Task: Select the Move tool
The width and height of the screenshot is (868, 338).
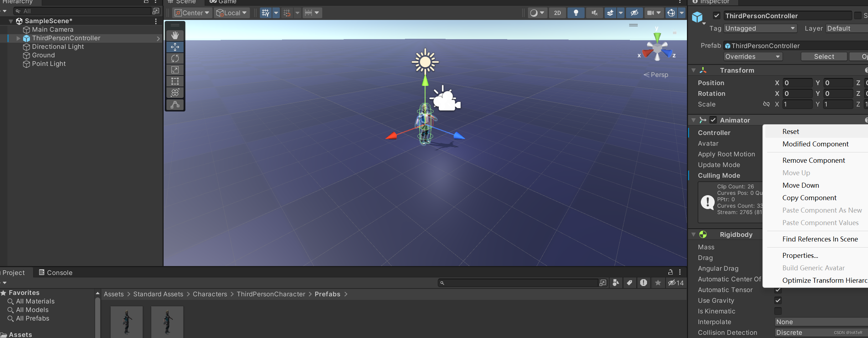Action: [175, 47]
